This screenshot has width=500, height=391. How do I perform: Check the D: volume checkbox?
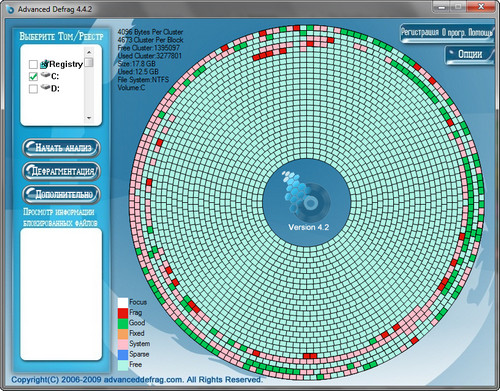pyautogui.click(x=33, y=89)
